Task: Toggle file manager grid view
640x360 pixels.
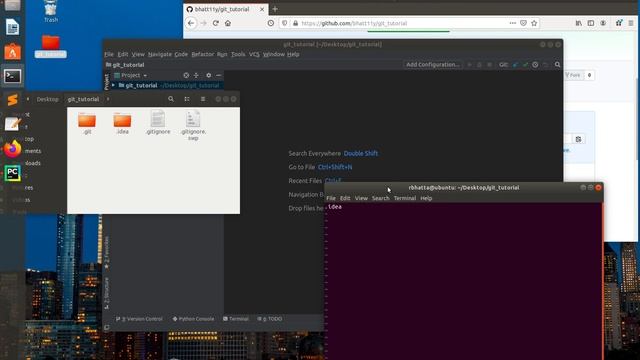Action: tap(187, 99)
